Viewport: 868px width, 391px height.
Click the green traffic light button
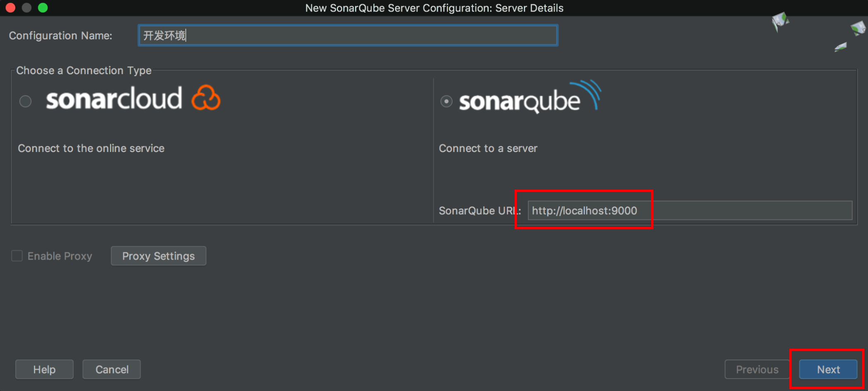(43, 7)
